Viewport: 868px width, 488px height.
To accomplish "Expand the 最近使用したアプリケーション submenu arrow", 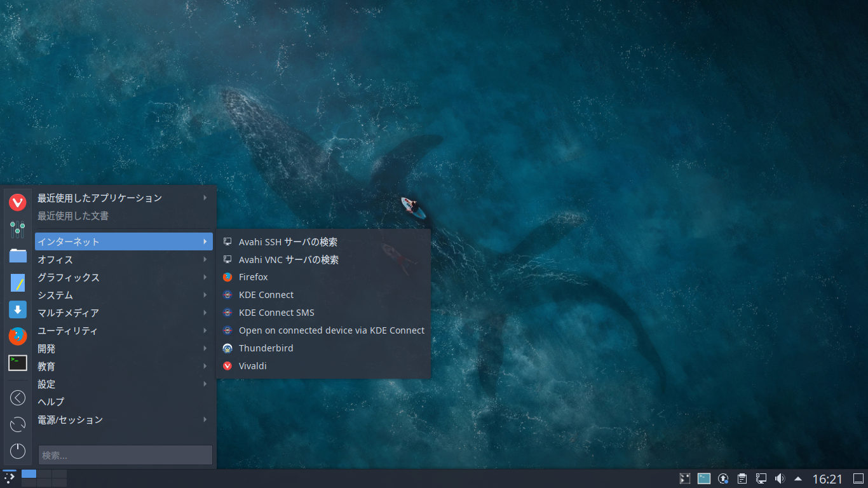I will [x=205, y=198].
